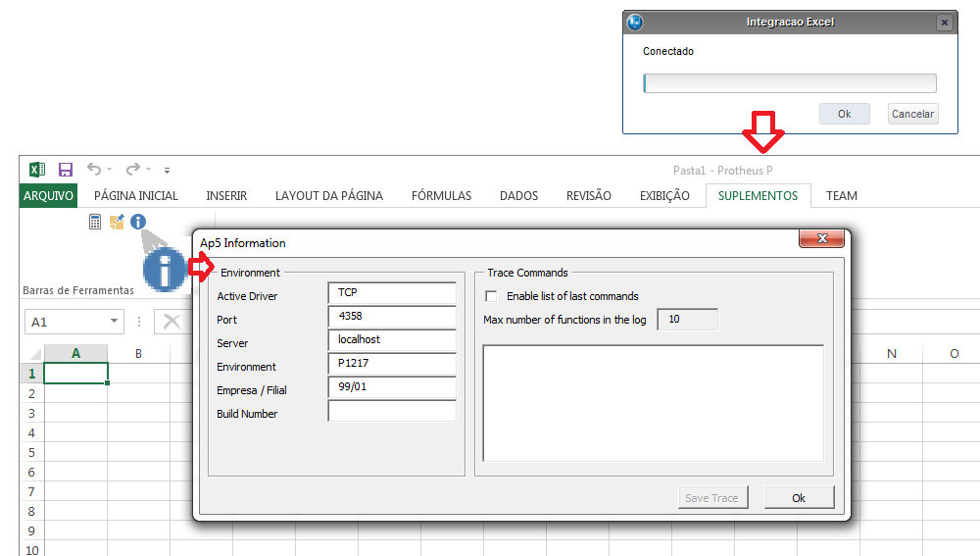This screenshot has height=556, width=980.
Task: Click Integracao Excel title bar app icon
Action: click(x=635, y=23)
